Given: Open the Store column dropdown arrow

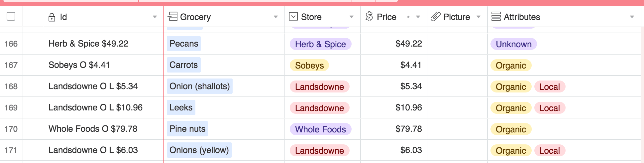Looking at the screenshot, I should pos(352,17).
